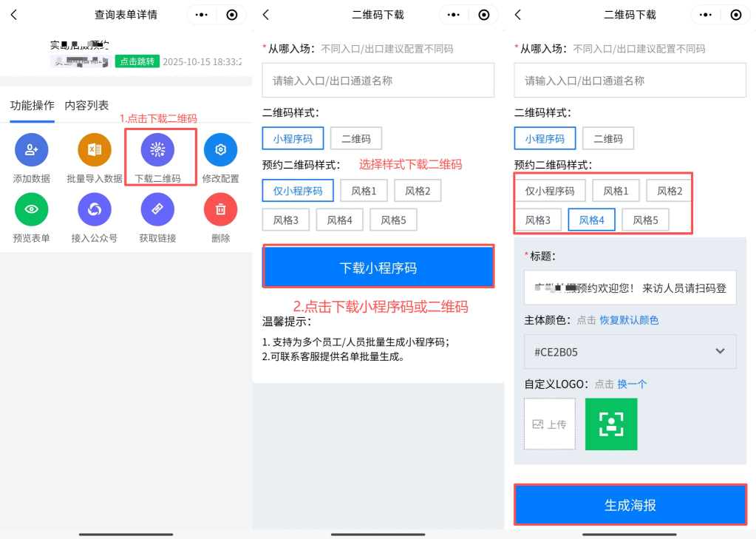
Task: Expand the #CE2B05 main color dropdown
Action: point(630,351)
